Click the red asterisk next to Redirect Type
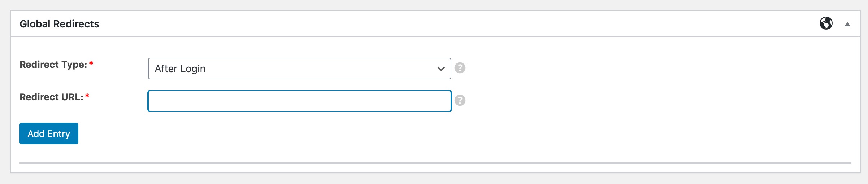The width and height of the screenshot is (868, 184). (x=91, y=63)
